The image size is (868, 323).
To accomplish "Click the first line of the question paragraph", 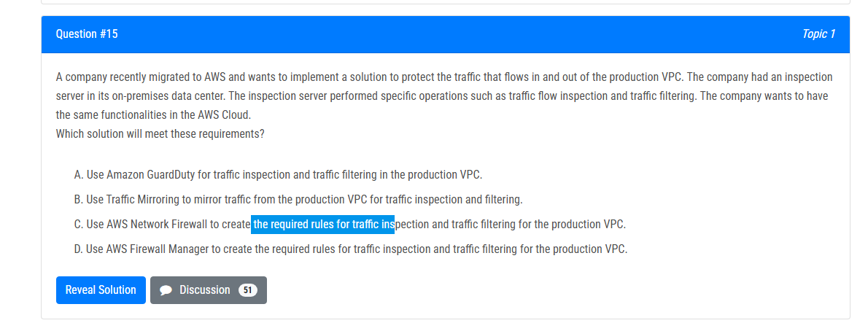I will (x=444, y=77).
